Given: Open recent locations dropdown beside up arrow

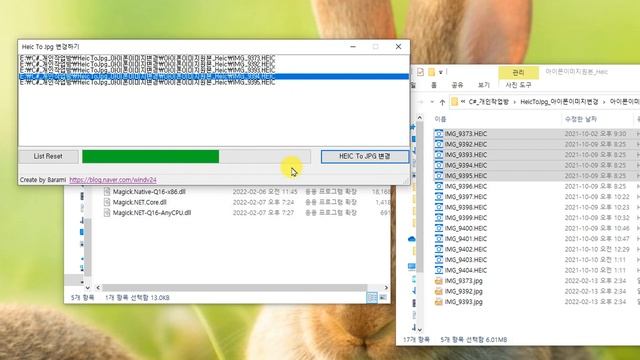Looking at the screenshot, I should (432, 102).
